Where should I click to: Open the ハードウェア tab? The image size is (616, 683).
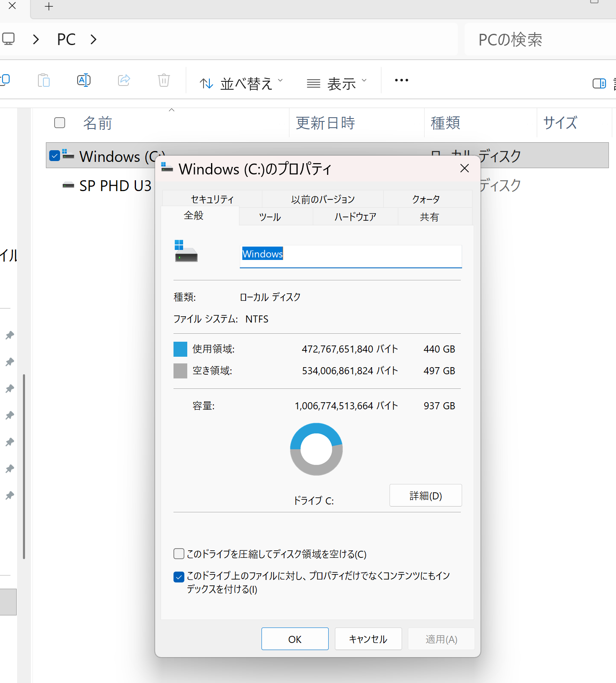pos(355,217)
